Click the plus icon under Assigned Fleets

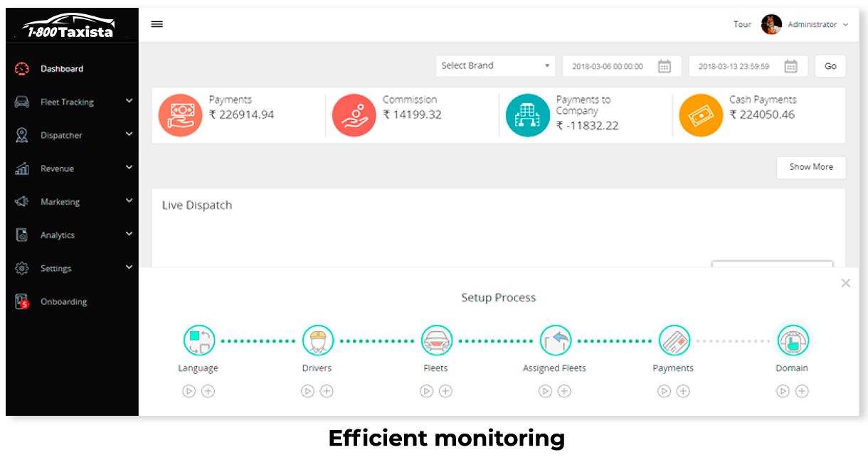click(x=564, y=391)
